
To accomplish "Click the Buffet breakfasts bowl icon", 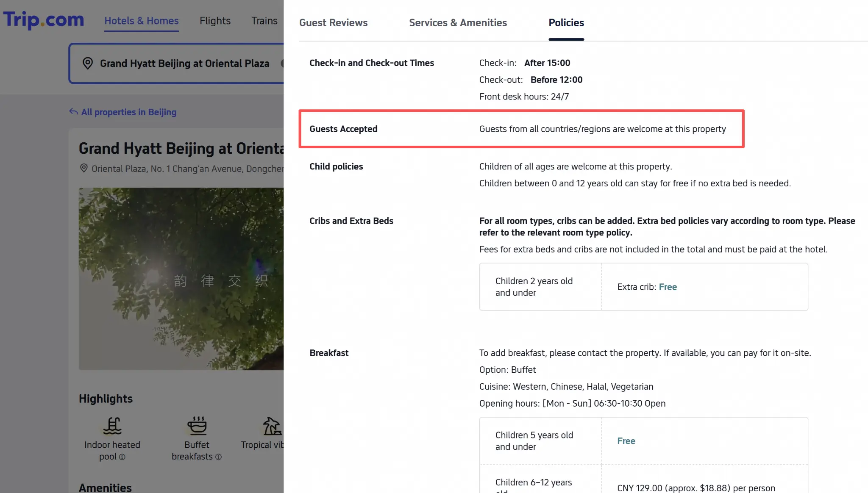I will click(197, 426).
